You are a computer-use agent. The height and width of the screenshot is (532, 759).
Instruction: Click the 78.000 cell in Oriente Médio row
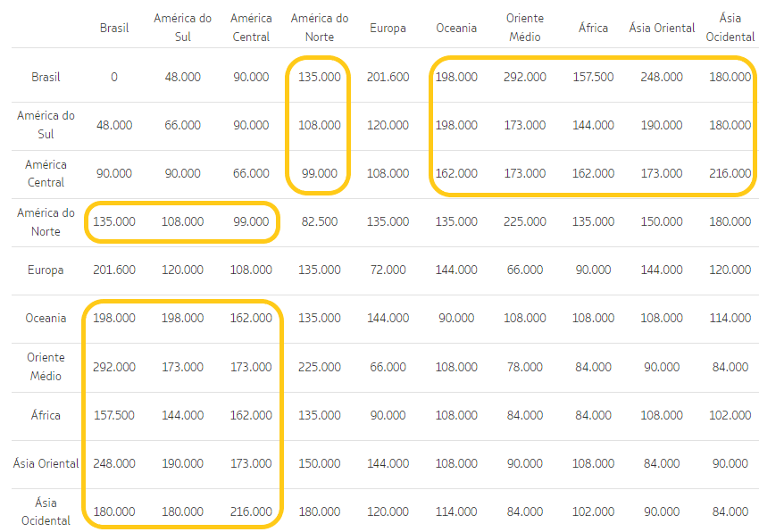[525, 366]
